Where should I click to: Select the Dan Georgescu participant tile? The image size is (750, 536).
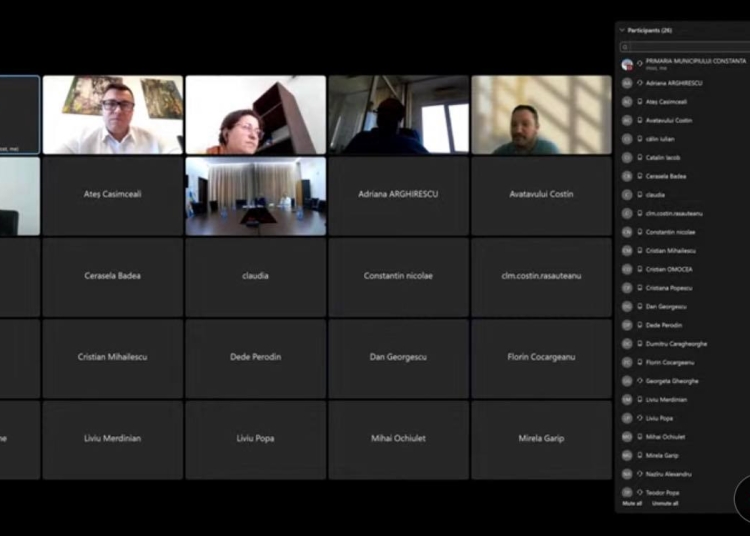click(x=398, y=359)
